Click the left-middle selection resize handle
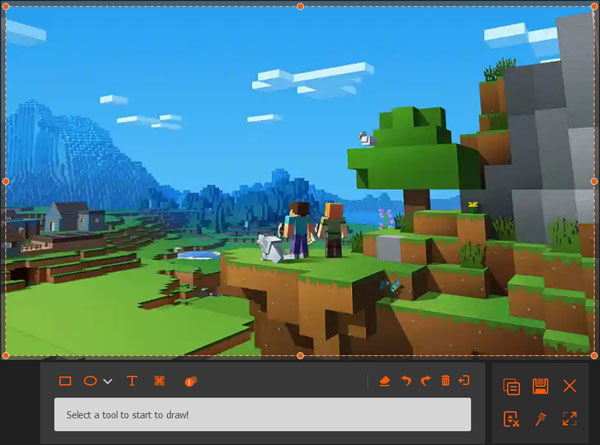 [x=6, y=181]
